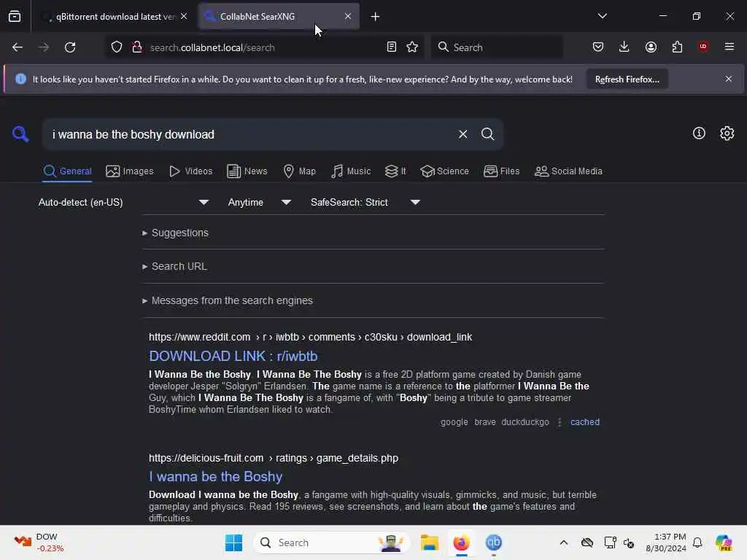747x560 pixels.
Task: Switch to News category
Action: pyautogui.click(x=247, y=171)
